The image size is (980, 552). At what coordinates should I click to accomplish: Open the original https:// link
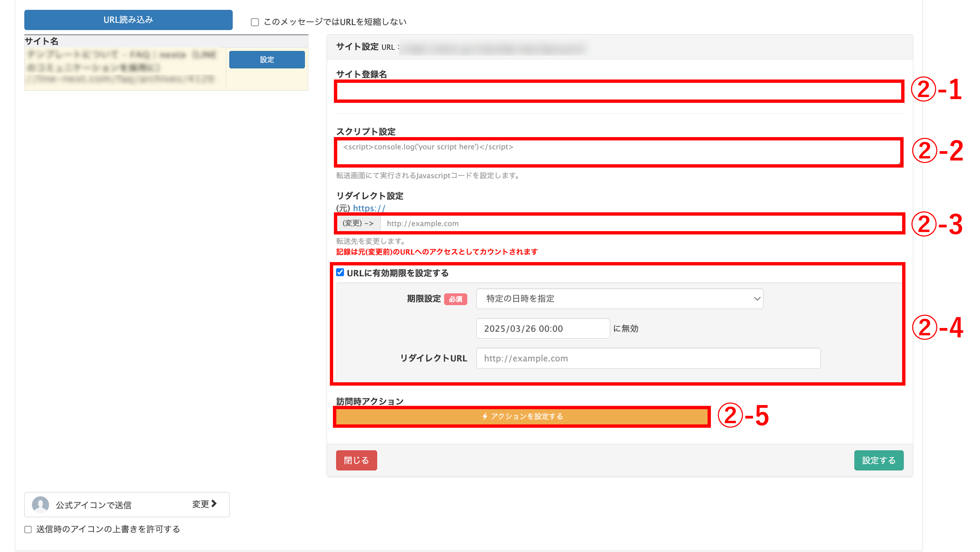369,208
